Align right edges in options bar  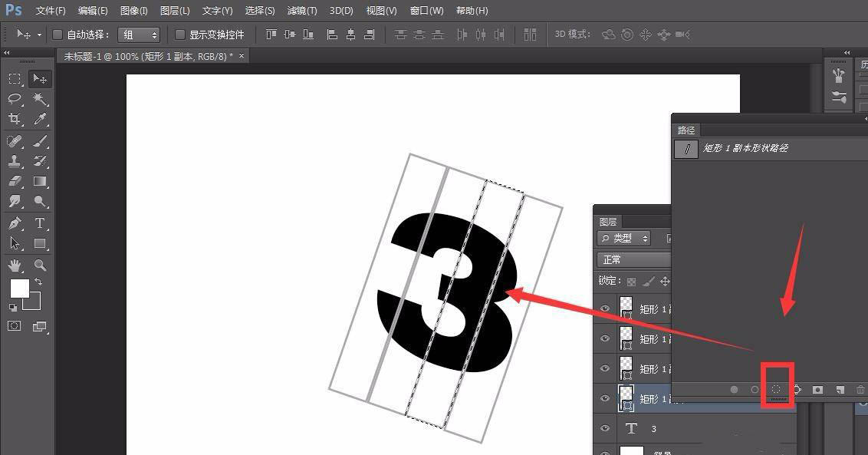(x=370, y=35)
